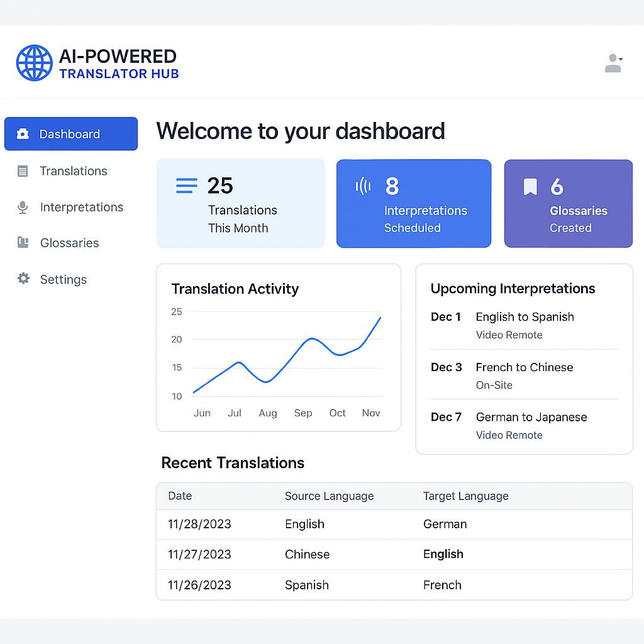This screenshot has width=644, height=644.
Task: Click the Aug label on chart axis
Action: [268, 413]
